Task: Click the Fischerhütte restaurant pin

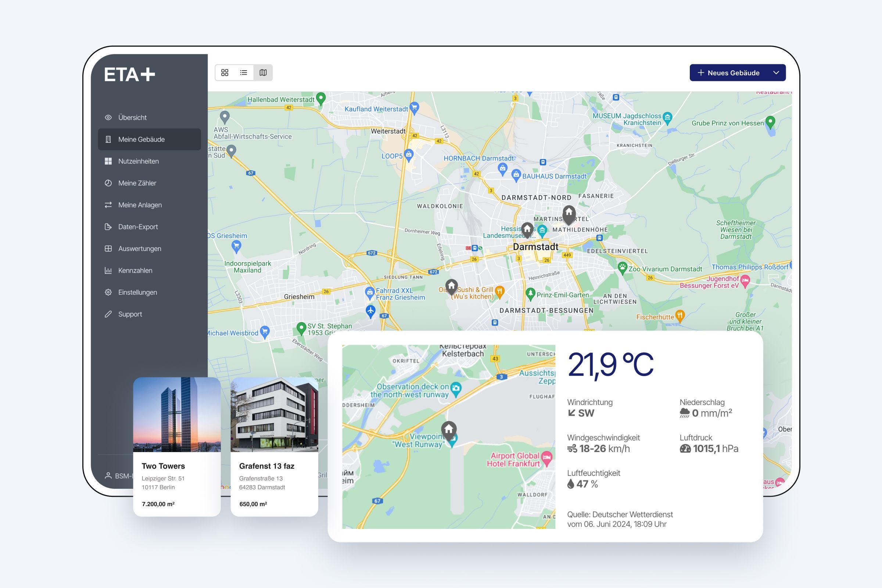Action: [680, 316]
